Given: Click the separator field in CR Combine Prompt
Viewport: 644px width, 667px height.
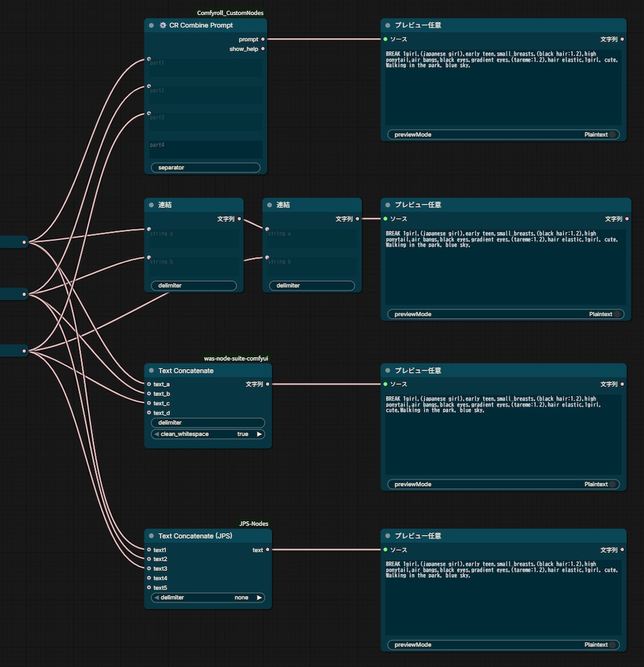Looking at the screenshot, I should pyautogui.click(x=206, y=168).
